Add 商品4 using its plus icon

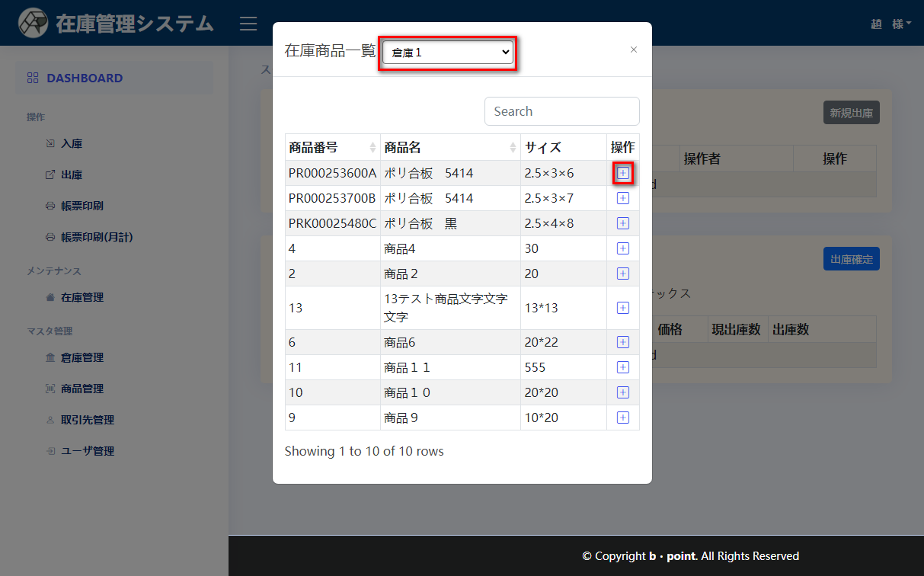point(622,248)
